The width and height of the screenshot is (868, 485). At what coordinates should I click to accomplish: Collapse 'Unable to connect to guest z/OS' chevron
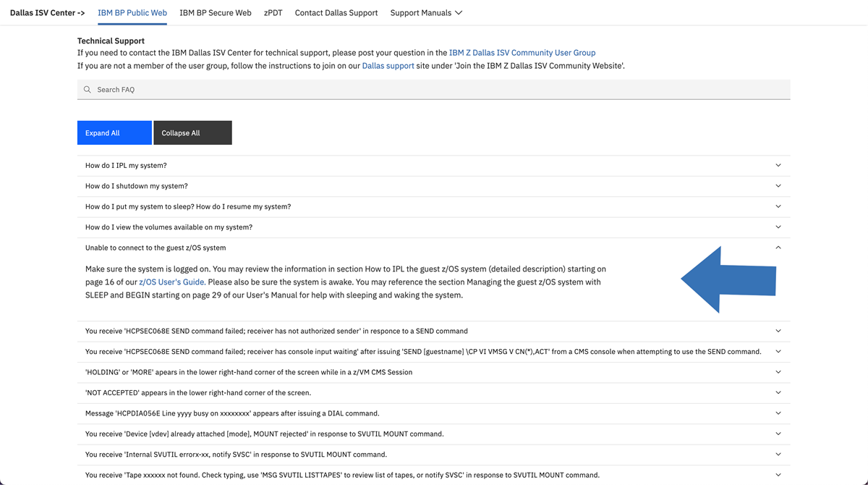point(778,248)
